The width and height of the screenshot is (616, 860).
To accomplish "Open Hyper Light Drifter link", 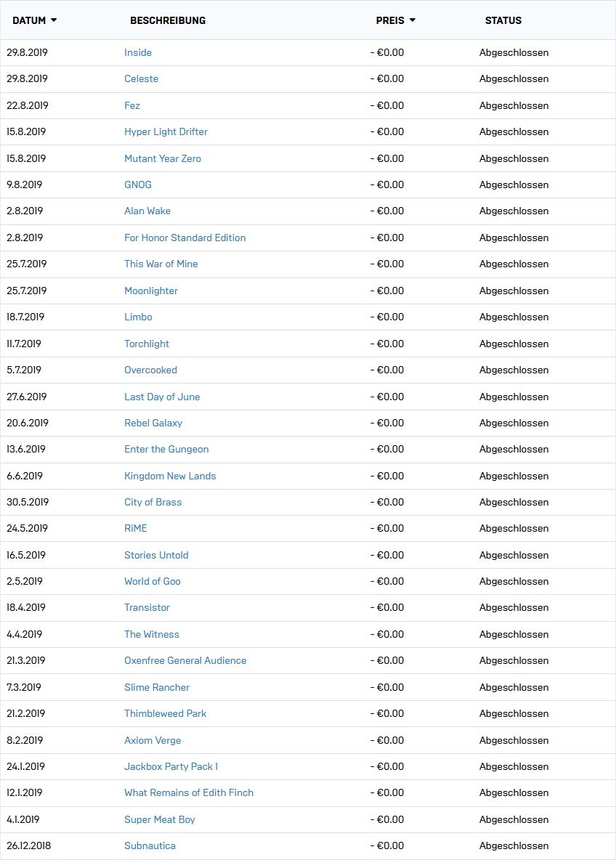I will 166,131.
